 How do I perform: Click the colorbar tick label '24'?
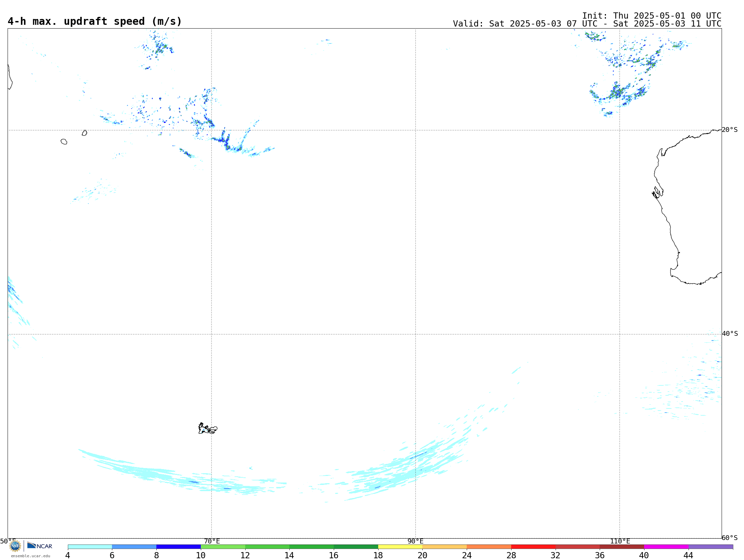(467, 555)
